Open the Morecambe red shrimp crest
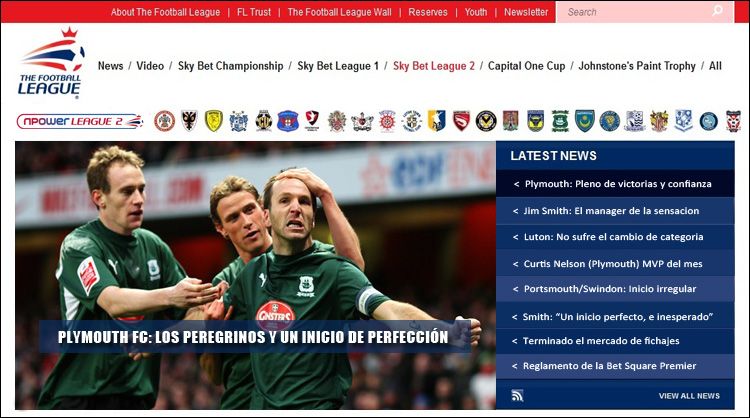The image size is (750, 418). click(462, 121)
